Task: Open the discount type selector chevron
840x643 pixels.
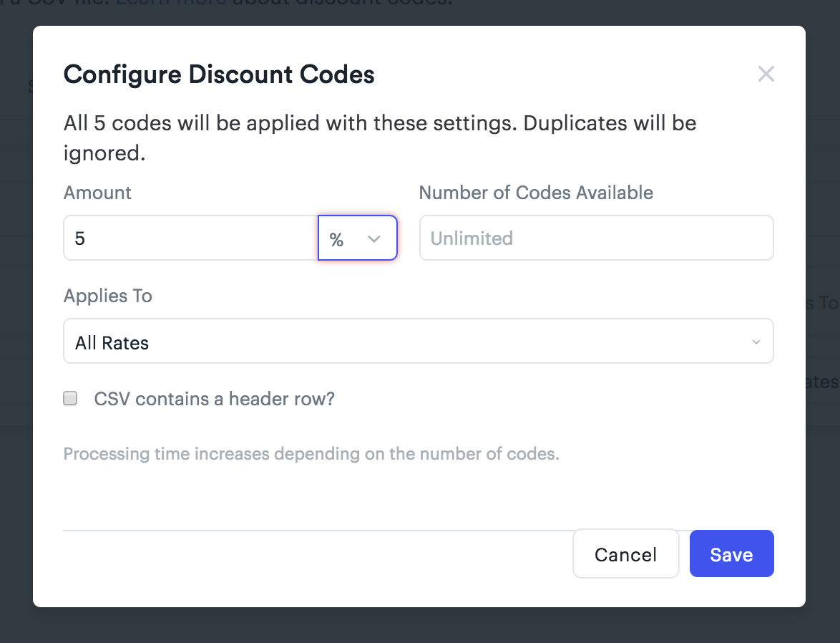Action: (x=373, y=240)
